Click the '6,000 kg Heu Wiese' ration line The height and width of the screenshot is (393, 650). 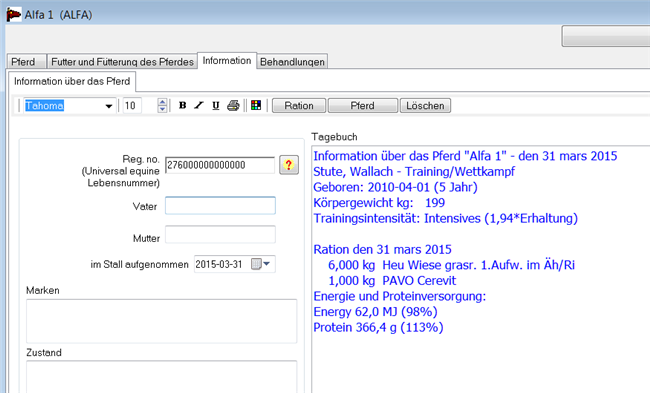tap(451, 265)
